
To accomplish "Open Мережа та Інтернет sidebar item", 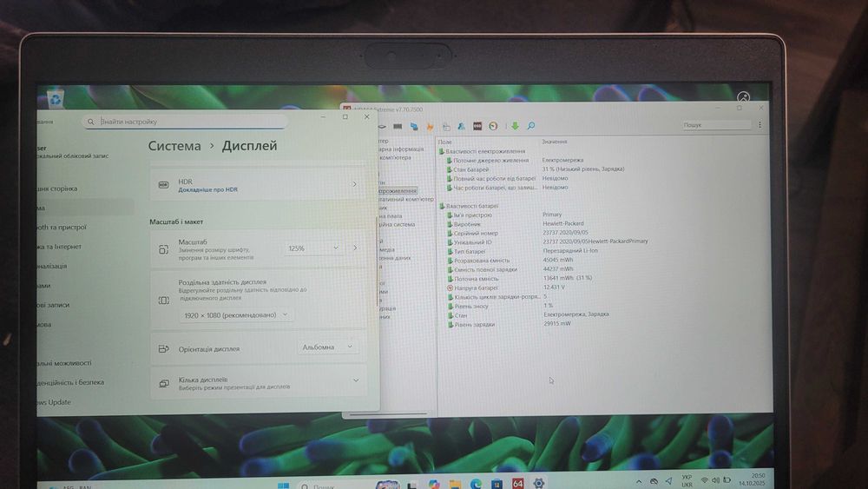I will (x=59, y=247).
